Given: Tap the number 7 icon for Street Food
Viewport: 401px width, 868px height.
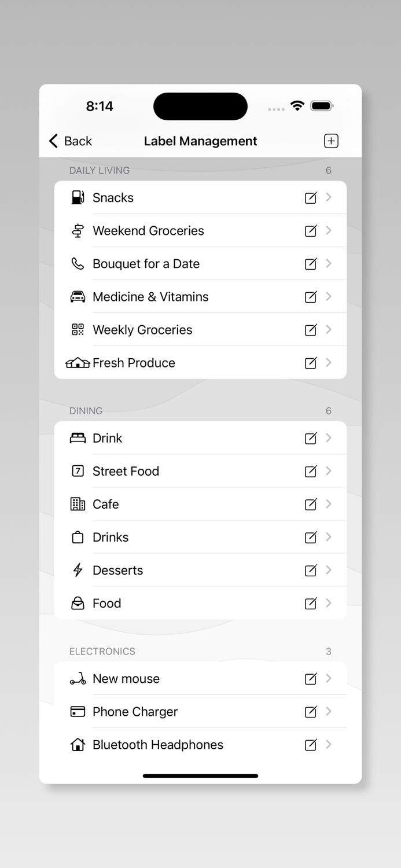Looking at the screenshot, I should click(77, 471).
